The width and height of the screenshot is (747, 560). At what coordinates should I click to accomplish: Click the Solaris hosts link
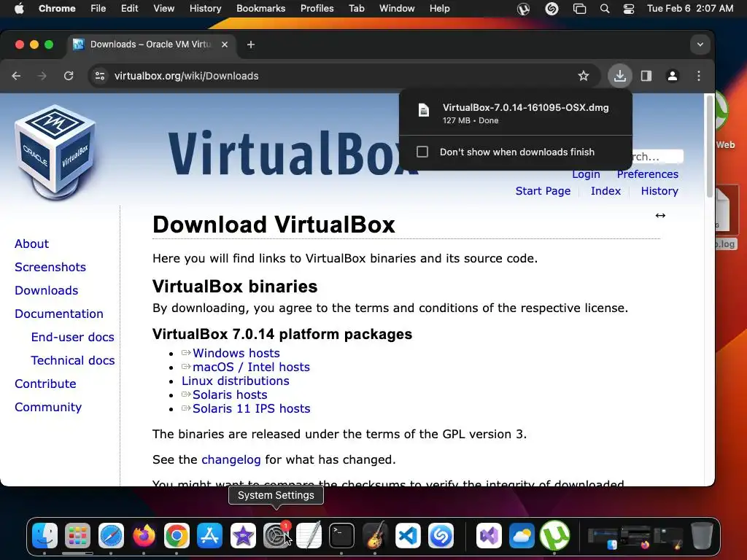click(x=230, y=394)
